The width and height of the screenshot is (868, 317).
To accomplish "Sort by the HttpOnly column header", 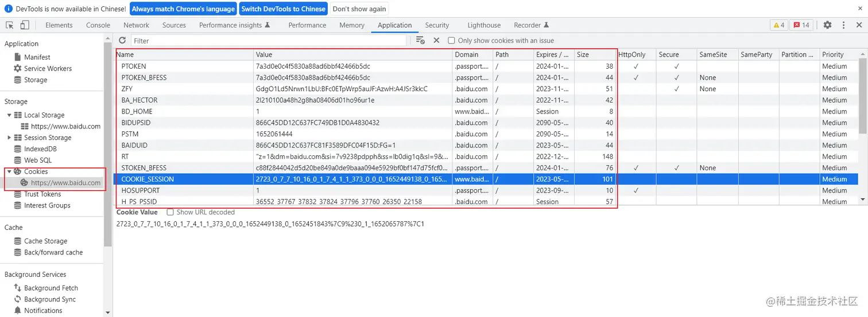I will click(x=636, y=54).
